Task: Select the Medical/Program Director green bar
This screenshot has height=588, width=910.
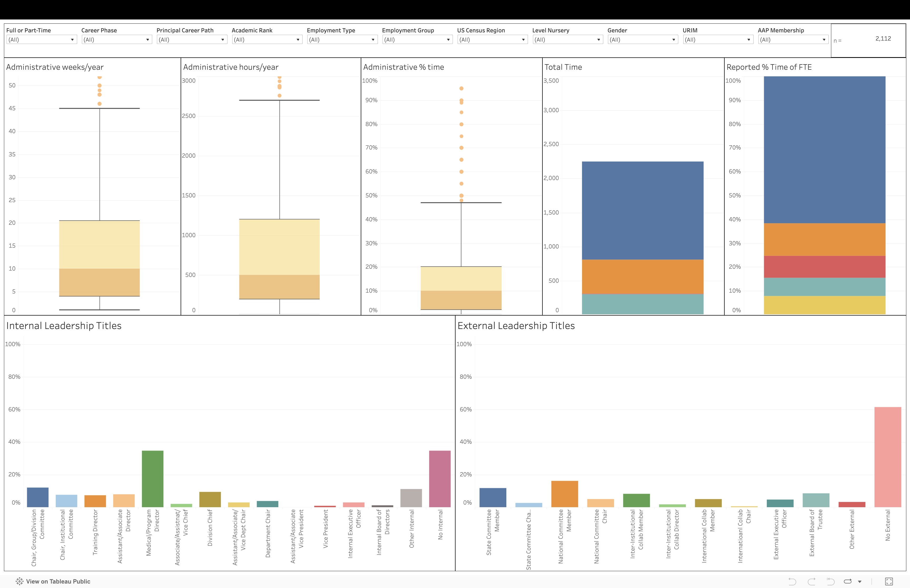Action: [152, 479]
